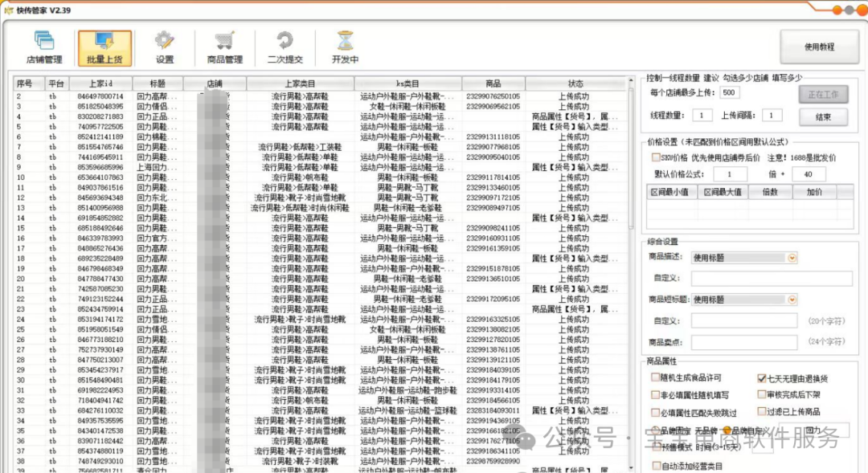The image size is (868, 473).
Task: Sort by the 状态 column header
Action: 575,84
